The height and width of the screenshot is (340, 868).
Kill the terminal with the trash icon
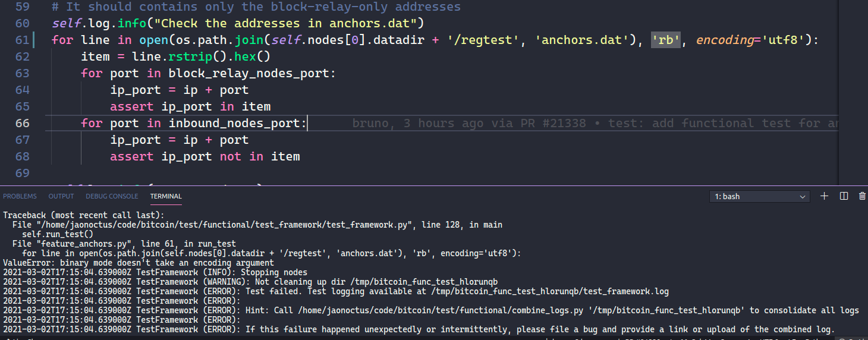point(862,196)
